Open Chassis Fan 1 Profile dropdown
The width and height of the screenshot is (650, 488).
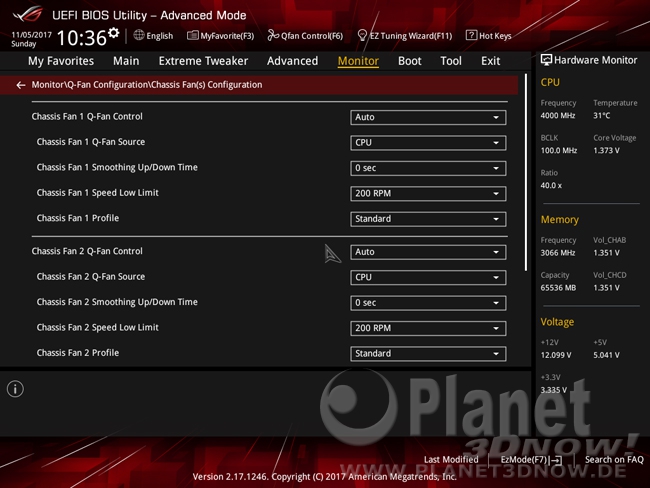pyautogui.click(x=428, y=219)
